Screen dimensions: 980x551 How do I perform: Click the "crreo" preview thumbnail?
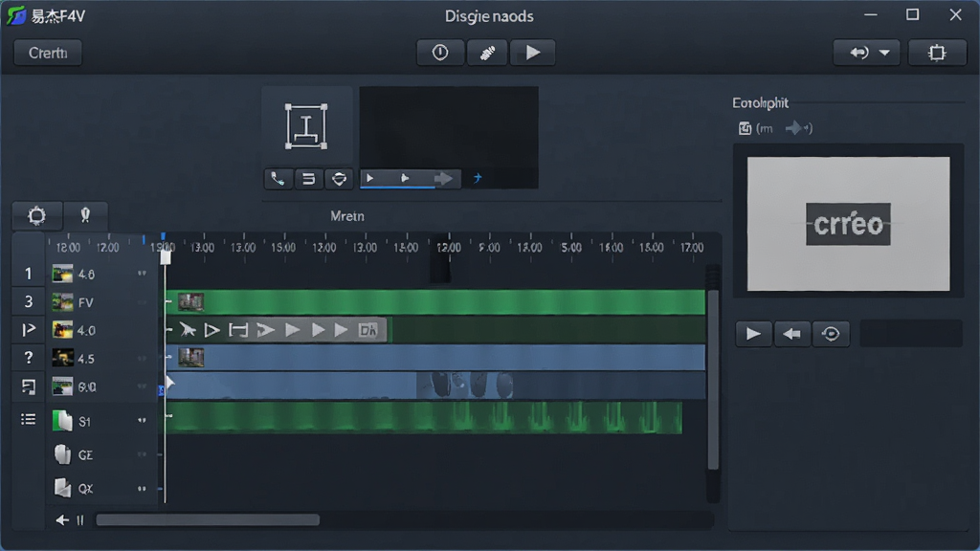pyautogui.click(x=848, y=224)
